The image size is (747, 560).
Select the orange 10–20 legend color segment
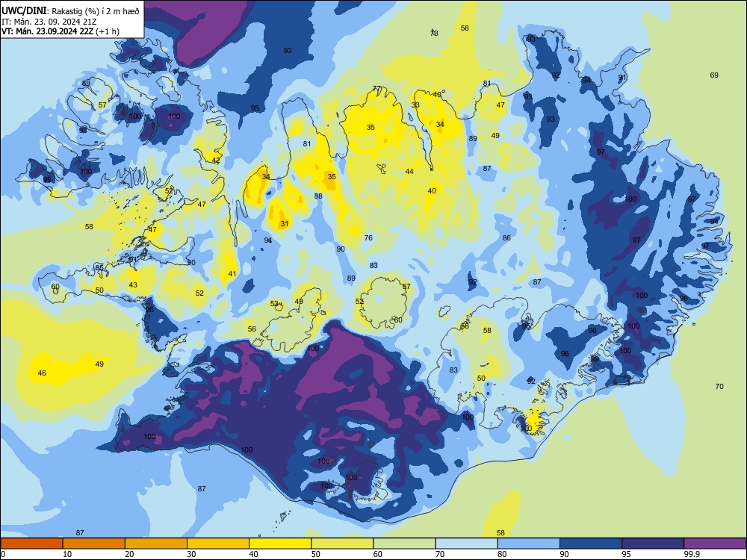pos(94,544)
